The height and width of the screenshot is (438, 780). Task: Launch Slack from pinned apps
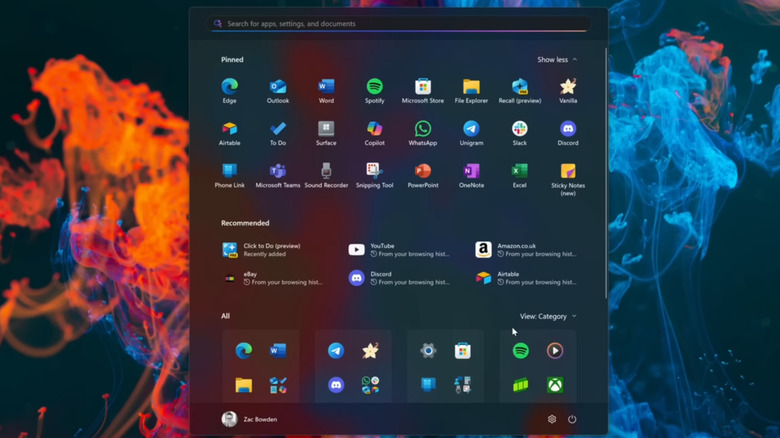click(519, 133)
